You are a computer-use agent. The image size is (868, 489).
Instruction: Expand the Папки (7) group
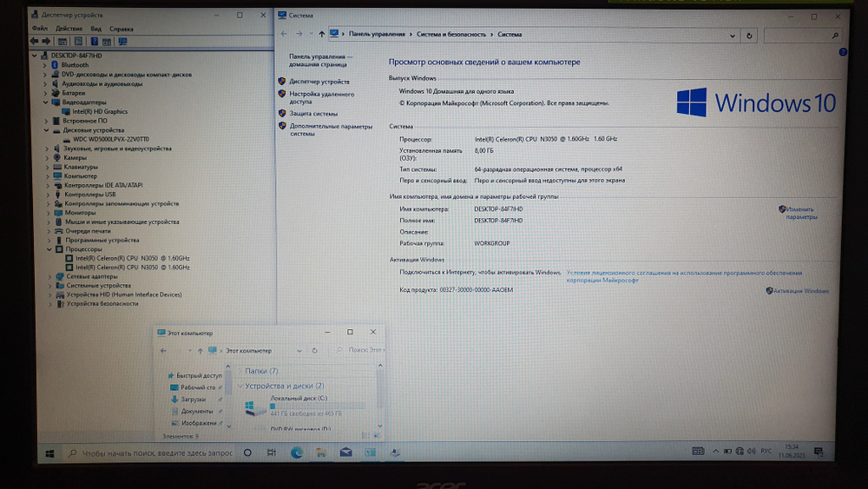click(x=240, y=371)
